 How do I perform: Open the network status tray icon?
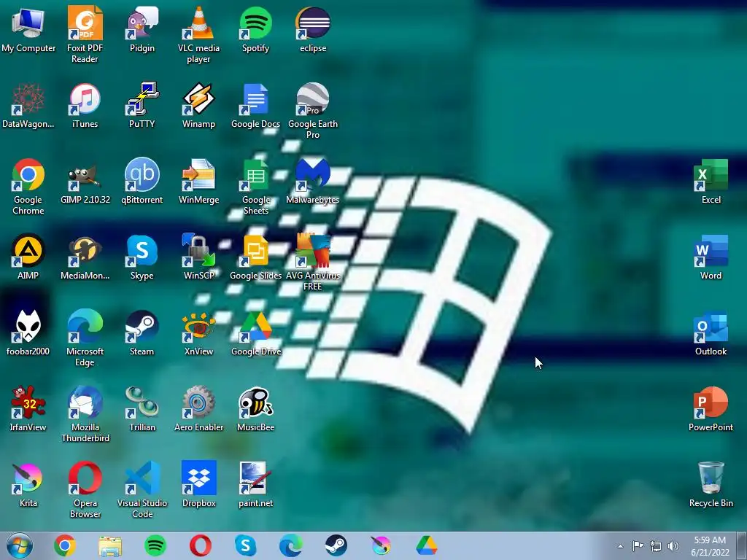click(x=656, y=546)
